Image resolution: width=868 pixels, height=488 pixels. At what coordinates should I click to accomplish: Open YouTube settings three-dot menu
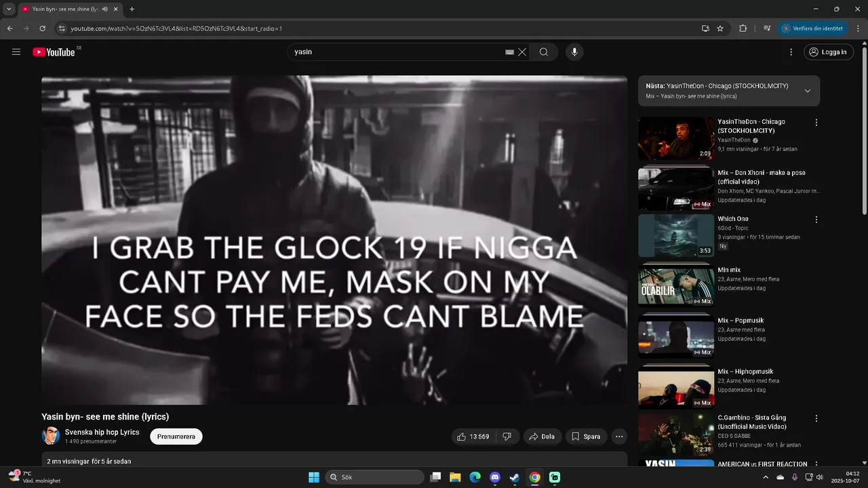[791, 52]
